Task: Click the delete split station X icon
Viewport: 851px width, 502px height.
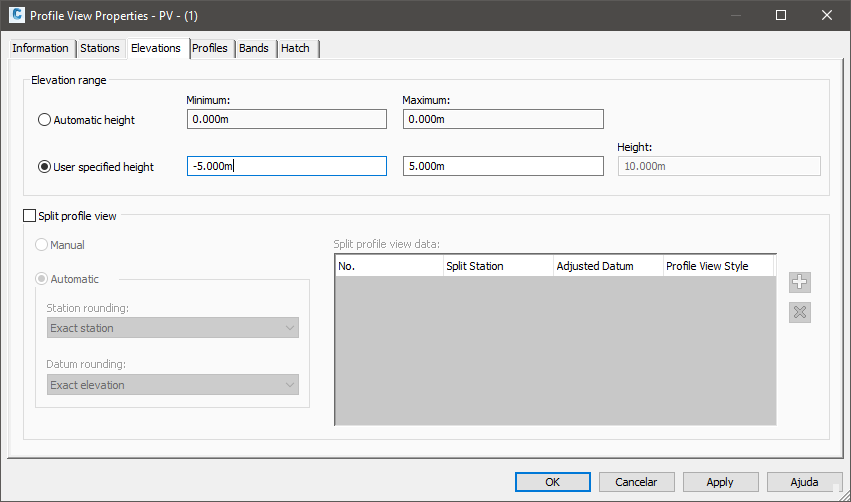Action: click(799, 312)
